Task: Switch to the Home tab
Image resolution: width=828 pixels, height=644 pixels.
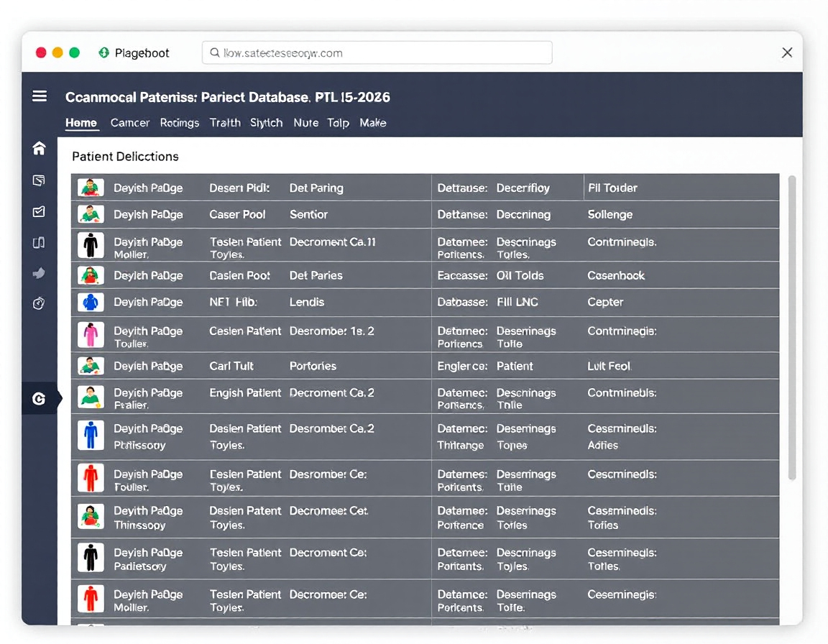Action: click(80, 123)
